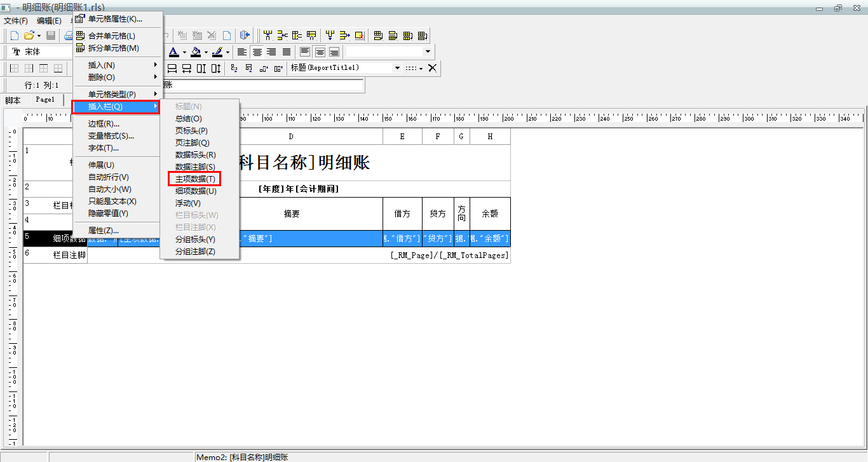The height and width of the screenshot is (462, 868).
Task: Open pen line color dropdown arrow
Action: click(x=227, y=52)
